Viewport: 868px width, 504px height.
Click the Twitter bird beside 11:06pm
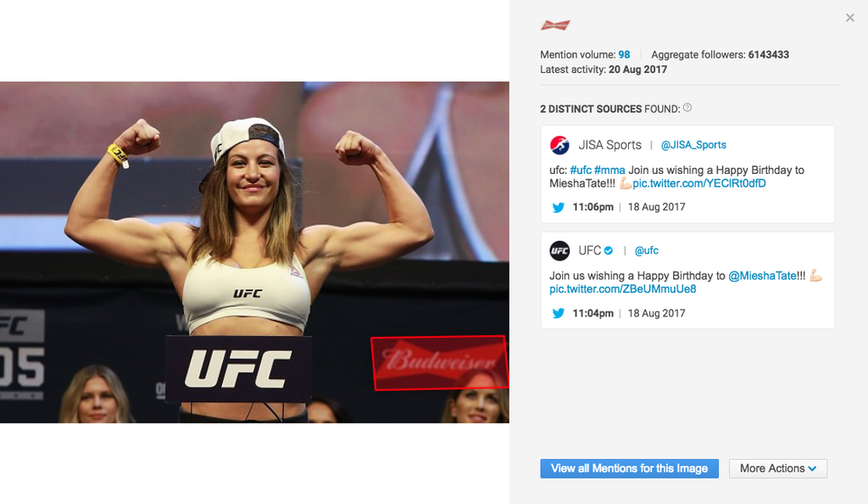tap(558, 207)
